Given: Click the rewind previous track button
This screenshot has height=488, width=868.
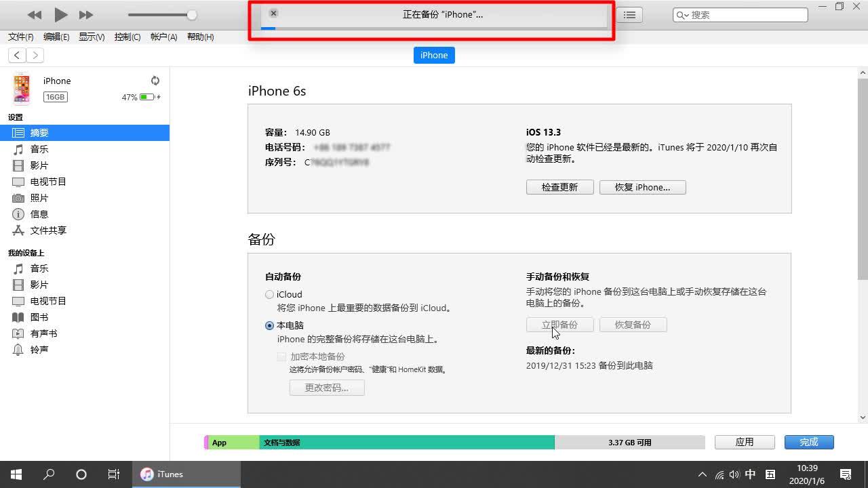Looking at the screenshot, I should click(x=35, y=15).
